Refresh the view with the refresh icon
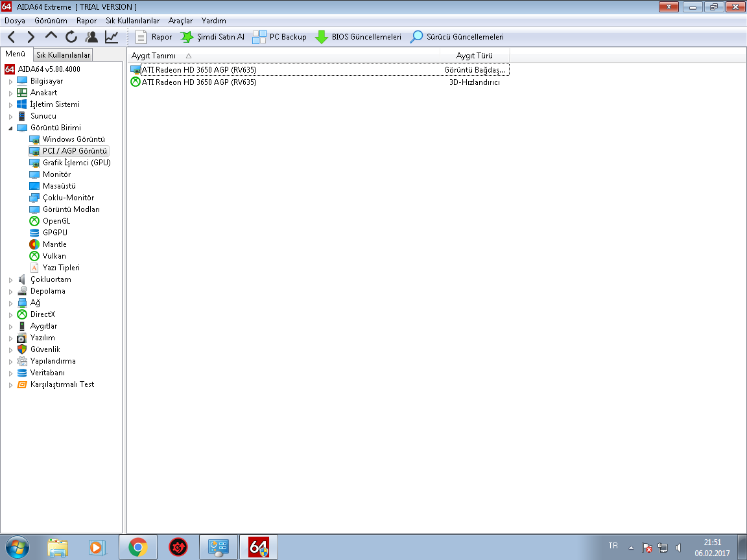The width and height of the screenshot is (747, 560). [71, 37]
